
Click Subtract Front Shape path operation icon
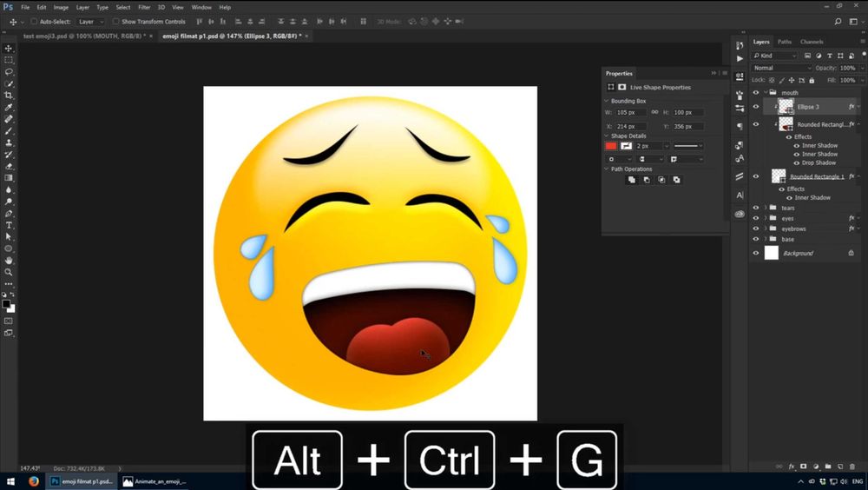[646, 180]
